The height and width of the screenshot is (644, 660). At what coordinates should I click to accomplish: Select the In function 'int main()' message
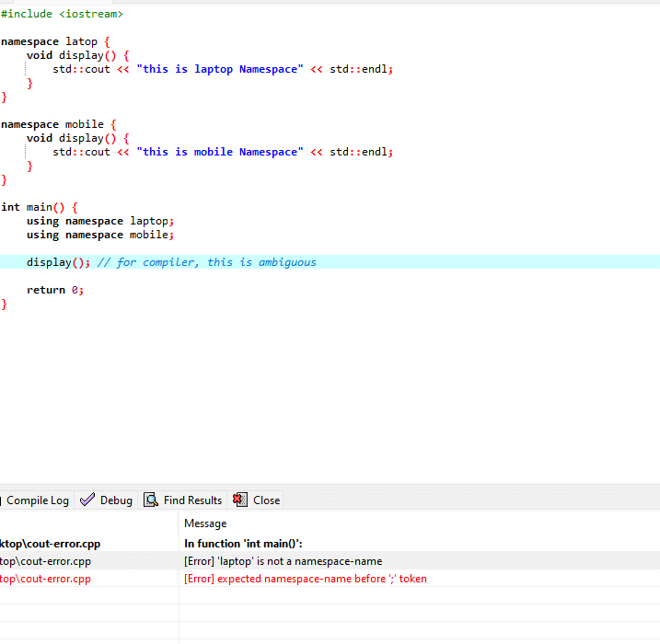coord(243,544)
